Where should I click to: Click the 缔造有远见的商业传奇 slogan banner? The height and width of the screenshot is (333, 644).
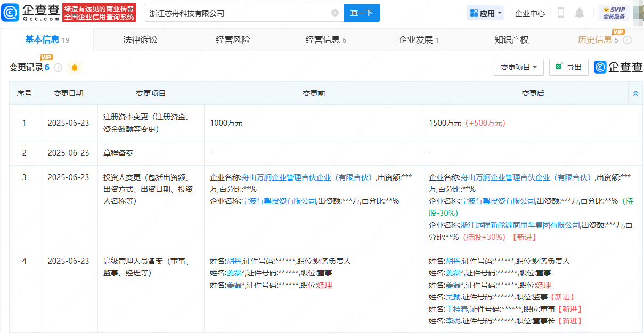pyautogui.click(x=99, y=12)
